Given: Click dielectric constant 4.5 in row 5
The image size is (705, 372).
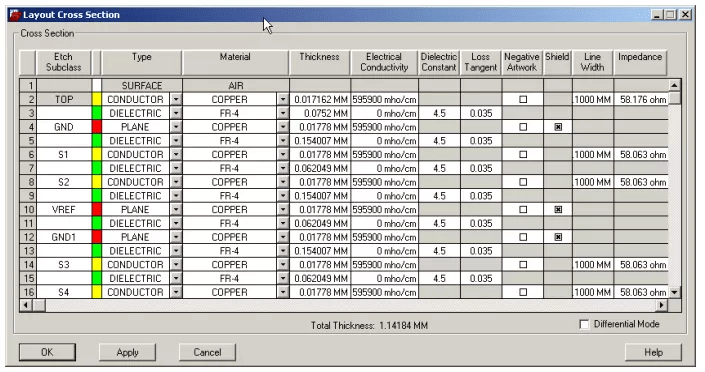Looking at the screenshot, I should coord(439,141).
